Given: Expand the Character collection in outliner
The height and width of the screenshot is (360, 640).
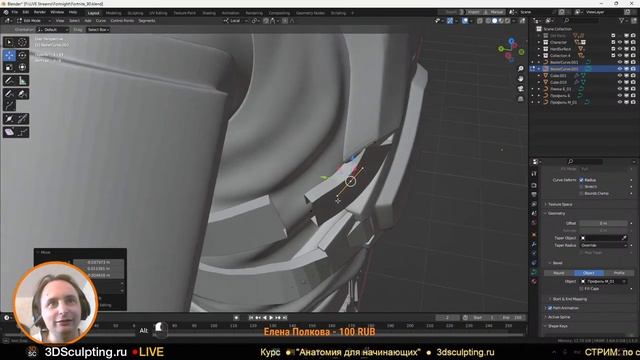Looking at the screenshot, I should click(x=539, y=42).
